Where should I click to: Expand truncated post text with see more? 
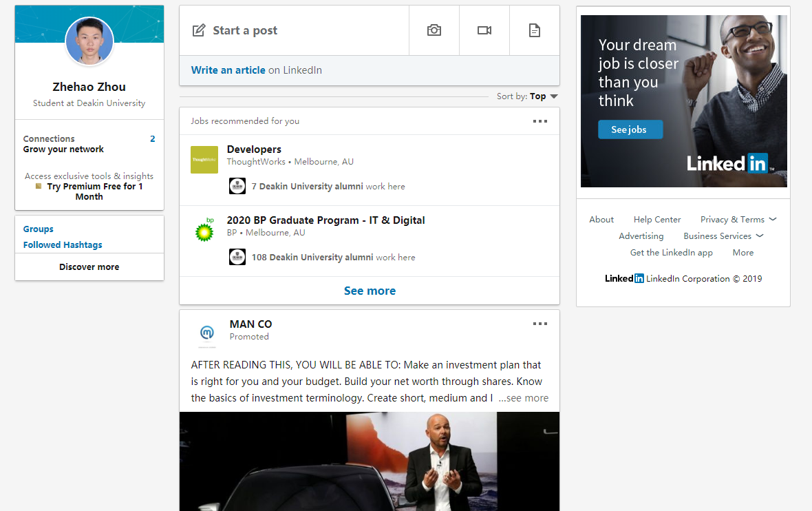coord(524,398)
